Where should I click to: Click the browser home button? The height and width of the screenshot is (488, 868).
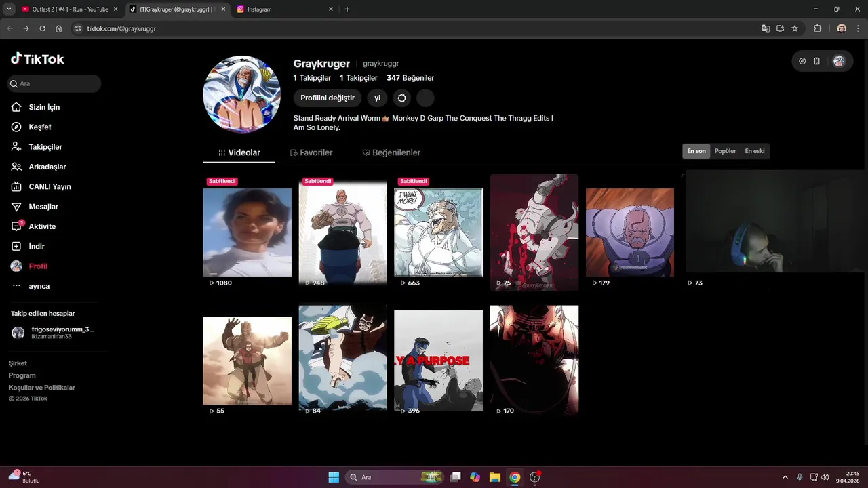(x=59, y=28)
